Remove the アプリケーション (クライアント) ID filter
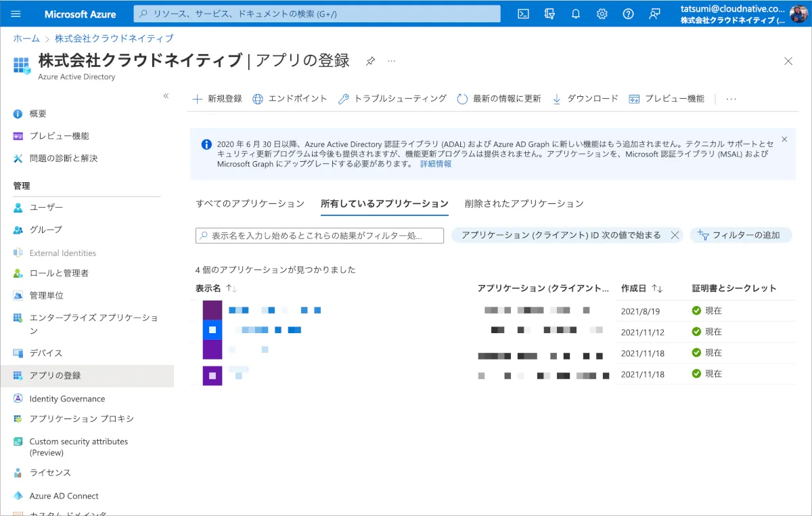812x516 pixels. (x=675, y=236)
